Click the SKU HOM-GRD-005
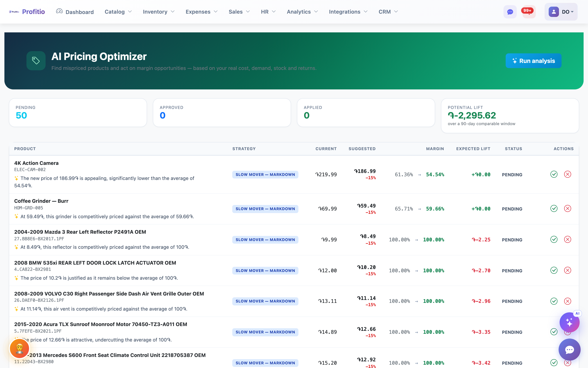 [28, 208]
